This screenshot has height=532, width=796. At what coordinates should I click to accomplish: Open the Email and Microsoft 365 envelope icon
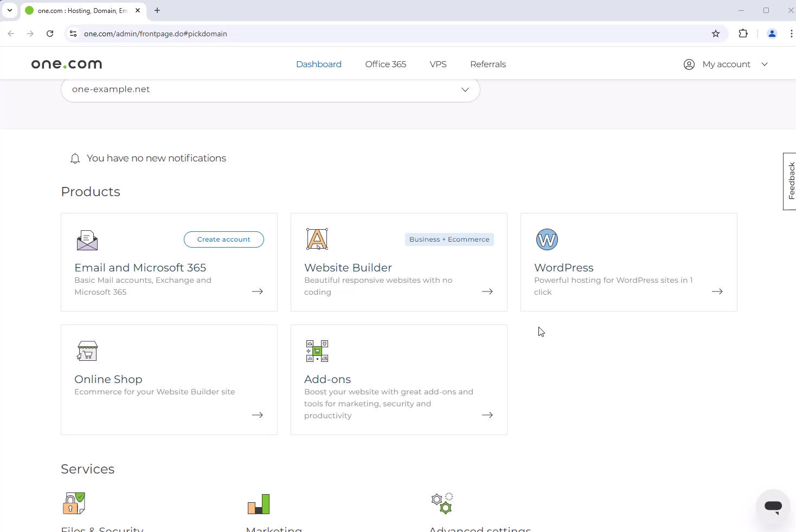(x=87, y=240)
